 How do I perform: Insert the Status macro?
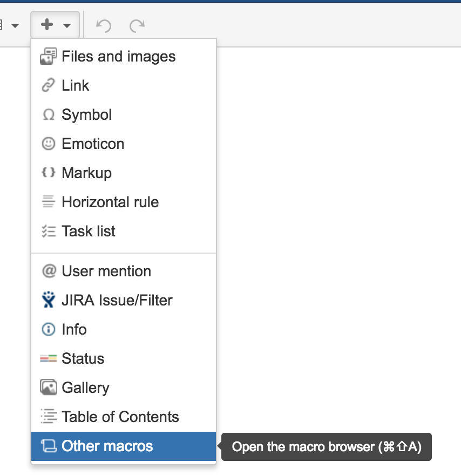[x=124, y=358]
